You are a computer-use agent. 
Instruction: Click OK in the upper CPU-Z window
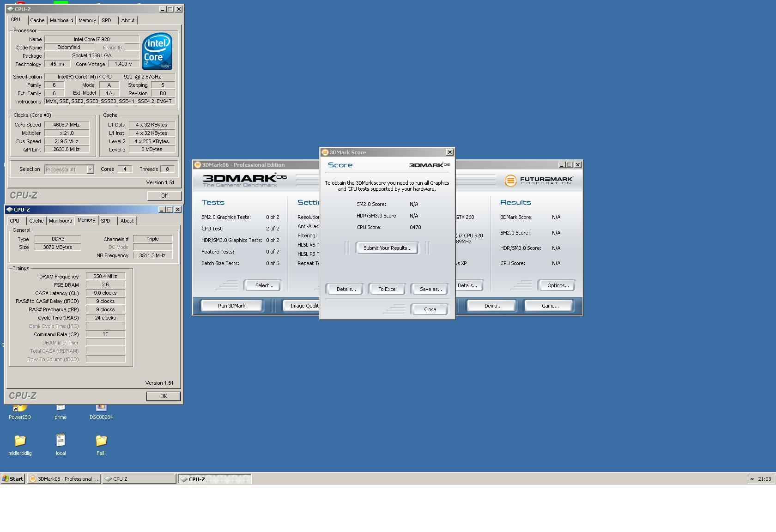point(164,196)
